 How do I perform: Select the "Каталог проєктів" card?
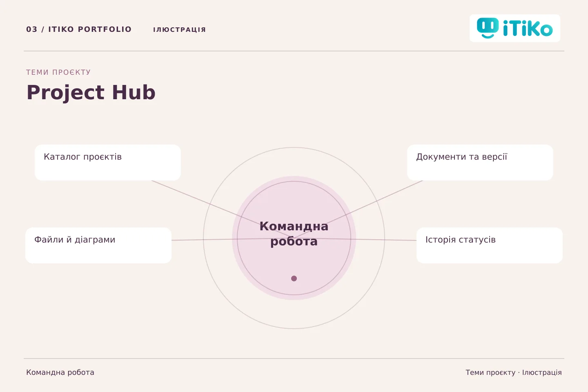pos(108,163)
